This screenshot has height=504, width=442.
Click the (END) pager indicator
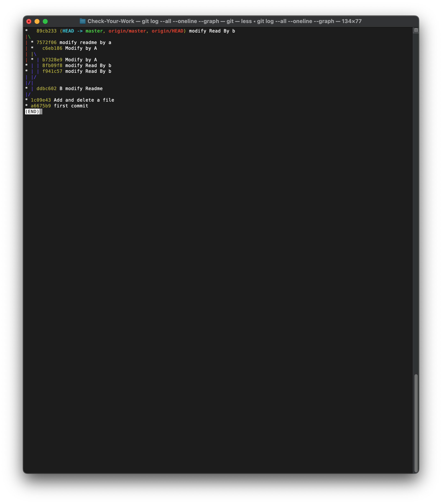pyautogui.click(x=32, y=112)
